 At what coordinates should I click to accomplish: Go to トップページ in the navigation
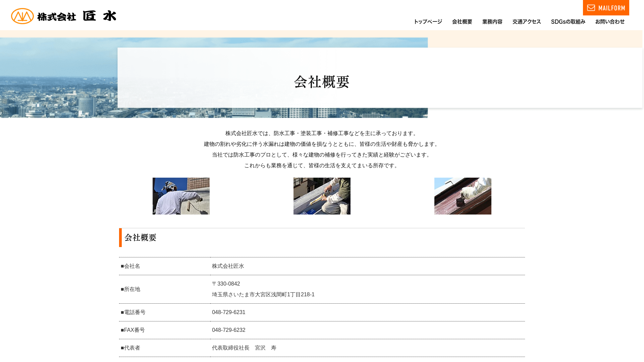(428, 21)
